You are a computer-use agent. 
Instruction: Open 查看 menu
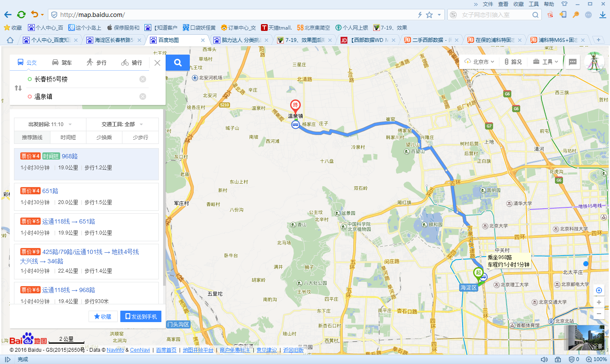[x=503, y=4]
